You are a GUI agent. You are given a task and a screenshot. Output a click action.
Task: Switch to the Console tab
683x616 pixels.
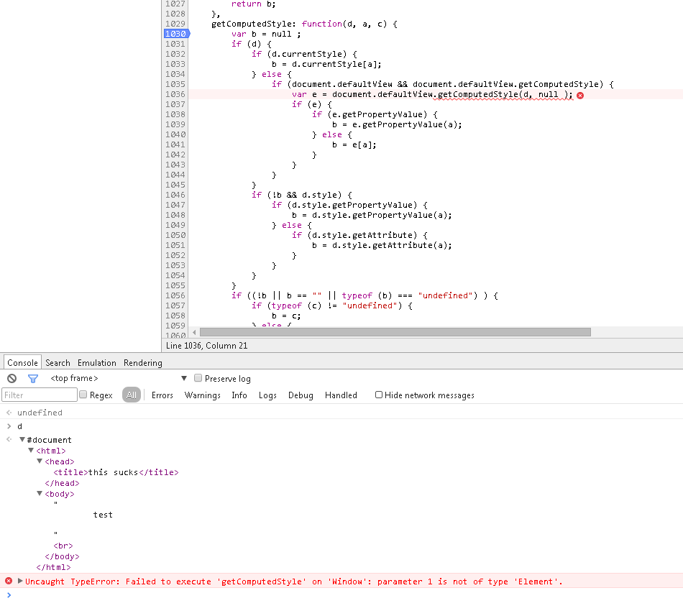pos(23,363)
